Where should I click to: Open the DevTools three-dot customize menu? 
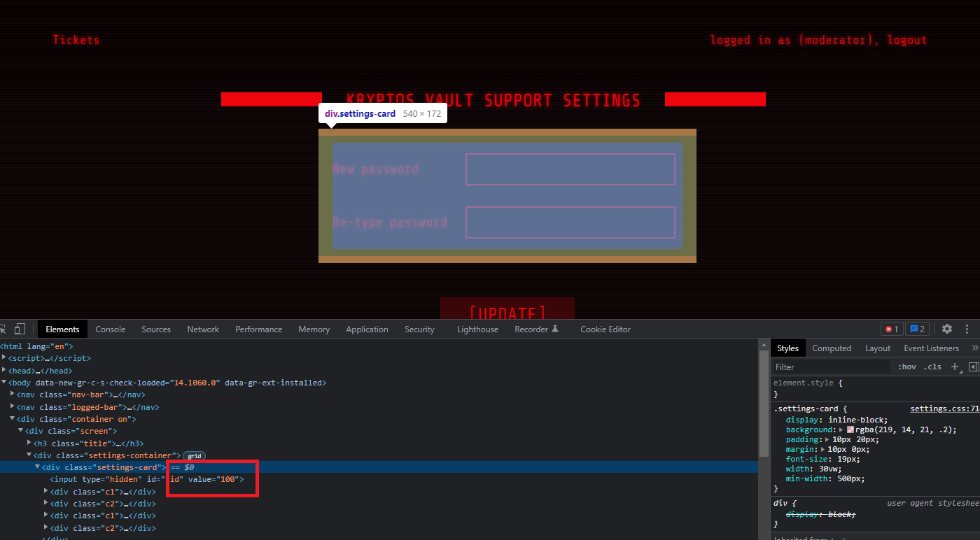[x=968, y=329]
